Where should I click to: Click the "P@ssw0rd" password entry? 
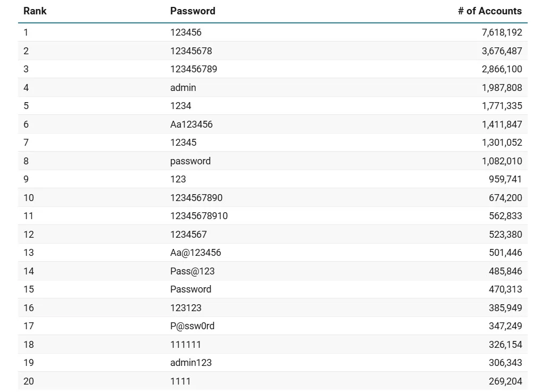tap(192, 326)
